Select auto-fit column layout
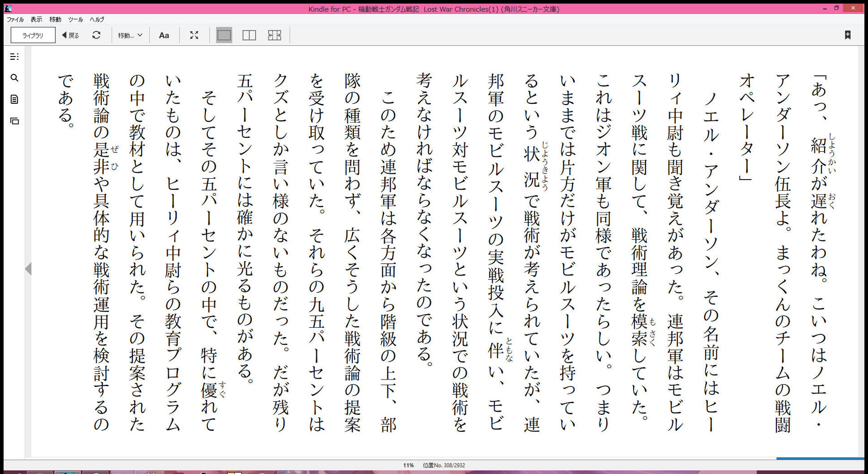868x474 pixels. [275, 35]
